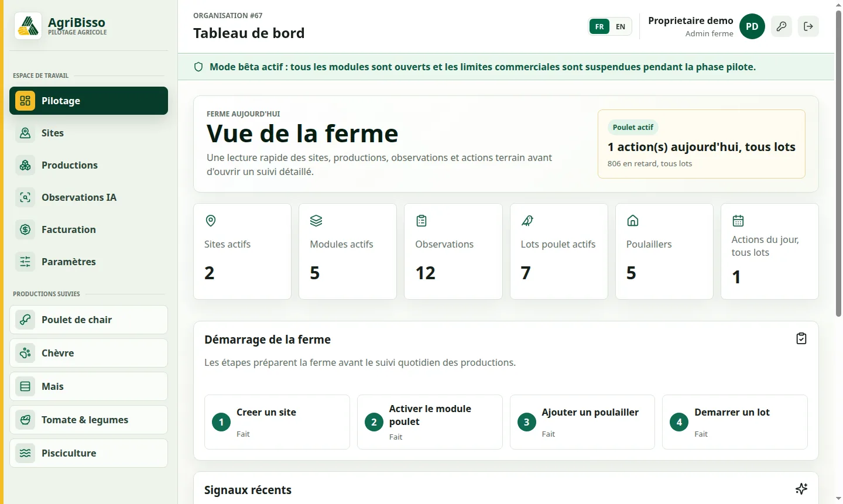Viewport: 843px width, 504px height.
Task: Open the Poulet de chair production
Action: pyautogui.click(x=88, y=320)
